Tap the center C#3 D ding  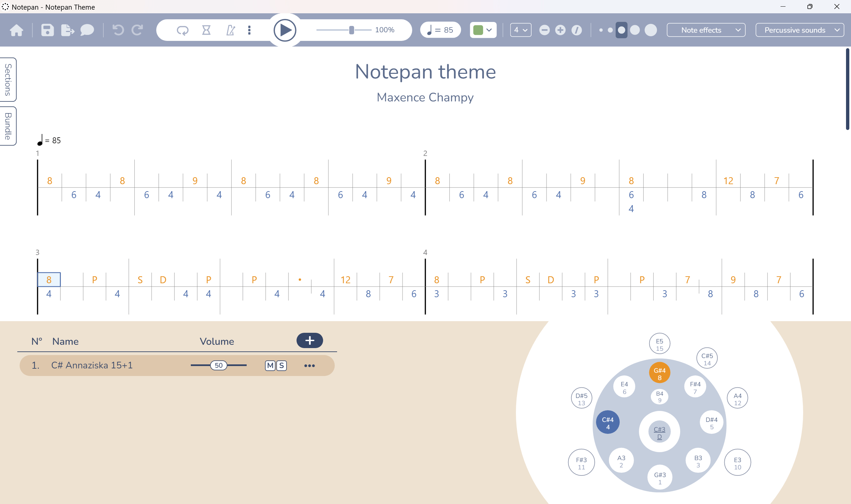click(660, 432)
